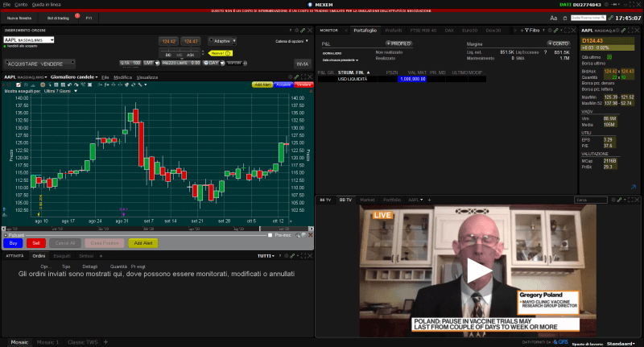Open order entry panel settings gear
This screenshot has height=347, width=644.
click(x=296, y=31)
